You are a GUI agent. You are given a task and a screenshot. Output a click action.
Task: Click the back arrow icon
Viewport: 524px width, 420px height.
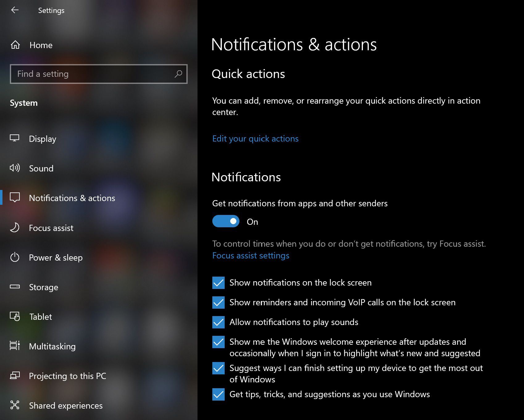15,10
